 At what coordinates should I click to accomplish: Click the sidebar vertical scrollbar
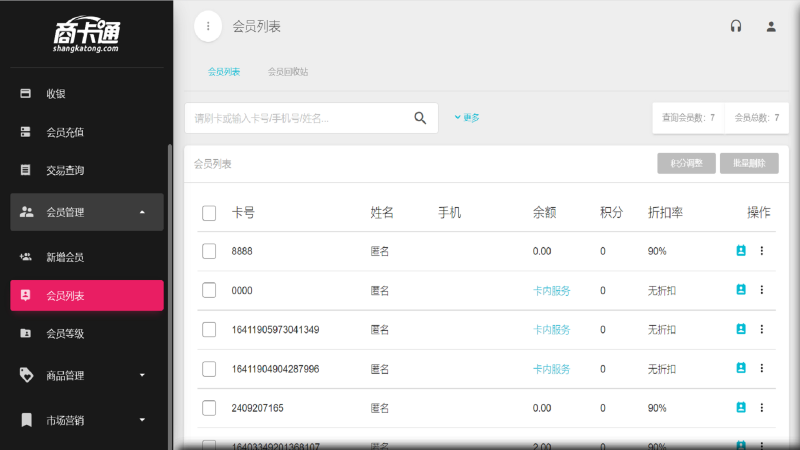(169, 296)
